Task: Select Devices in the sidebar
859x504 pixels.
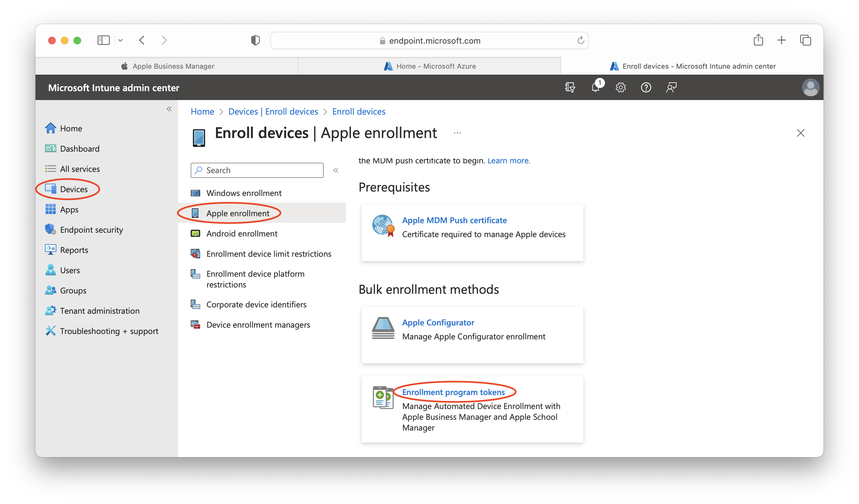Action: click(73, 189)
